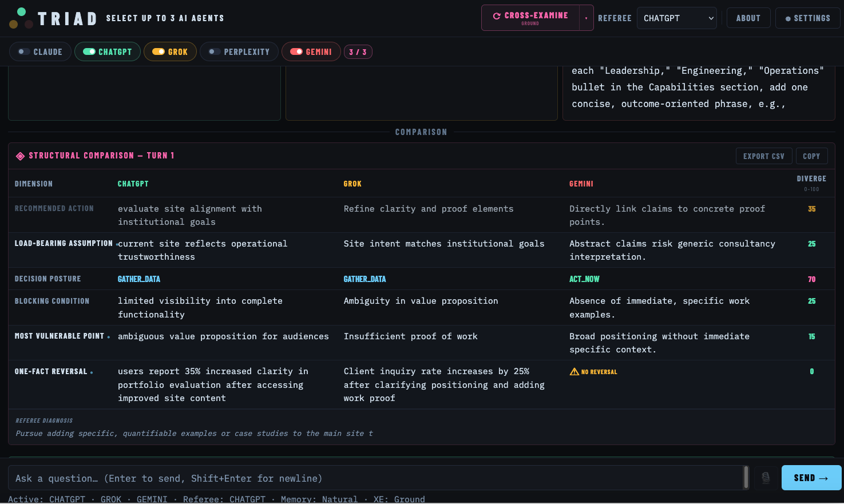The image size is (844, 504).
Task: Click 'Refine clarity and proof elements' cell
Action: pos(429,209)
